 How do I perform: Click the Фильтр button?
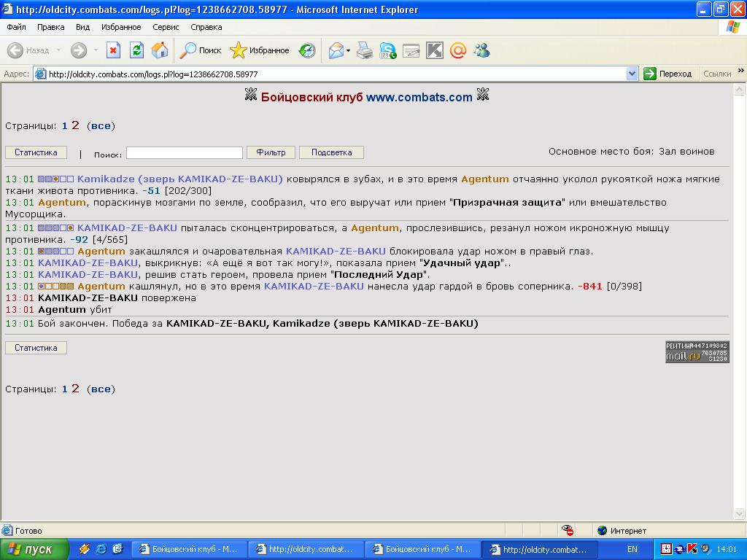[x=271, y=152]
